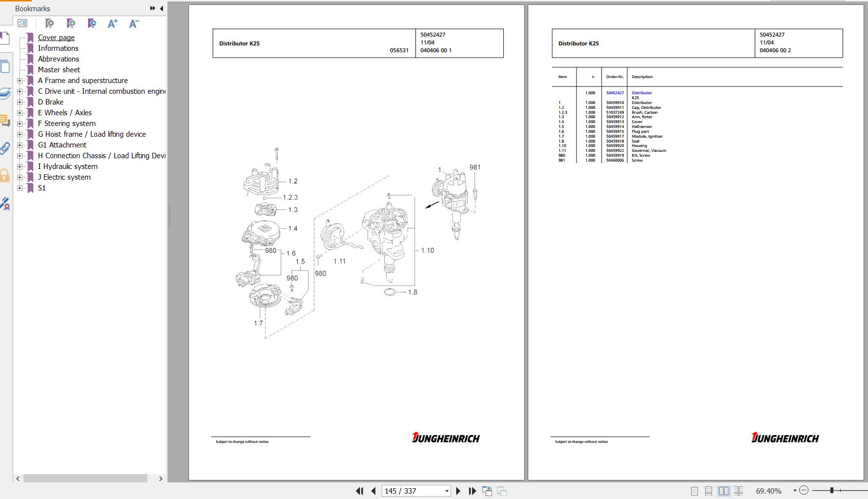Go to the next page
Viewport: 868px width, 499px height.
pos(458,491)
